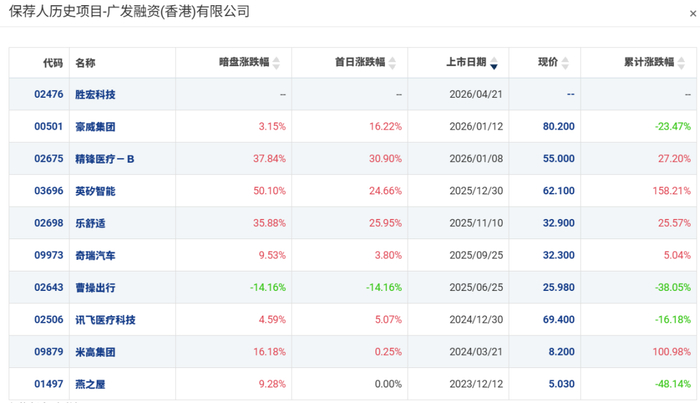Viewport: 700px width, 403px height.
Task: Click grey market change 16.18%
Action: (269, 351)
